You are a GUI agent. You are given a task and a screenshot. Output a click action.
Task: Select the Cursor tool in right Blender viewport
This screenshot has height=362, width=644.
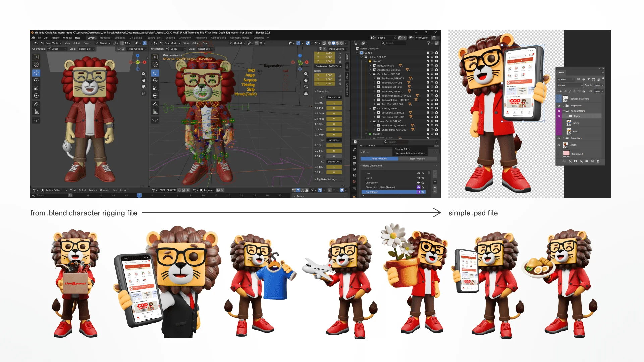[x=155, y=64]
